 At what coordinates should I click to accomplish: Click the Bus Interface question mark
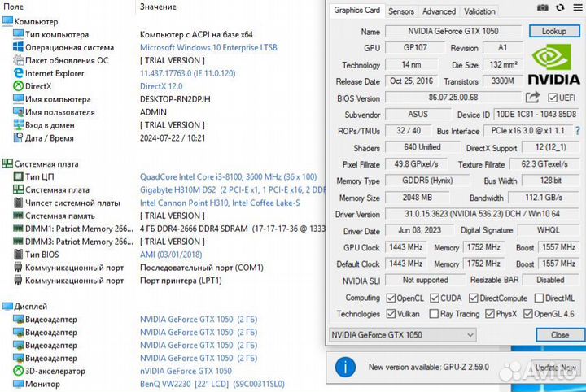pos(578,131)
